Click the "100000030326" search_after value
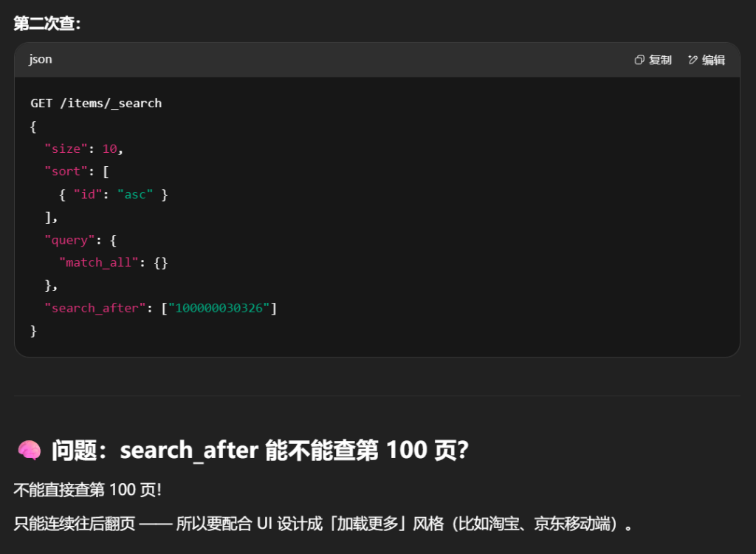This screenshot has height=554, width=756. coord(219,308)
